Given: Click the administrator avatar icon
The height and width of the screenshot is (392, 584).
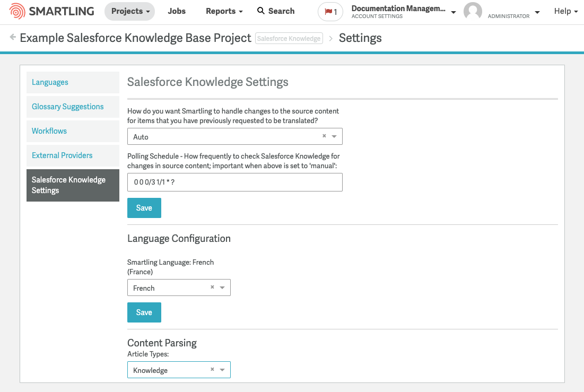Looking at the screenshot, I should (473, 11).
